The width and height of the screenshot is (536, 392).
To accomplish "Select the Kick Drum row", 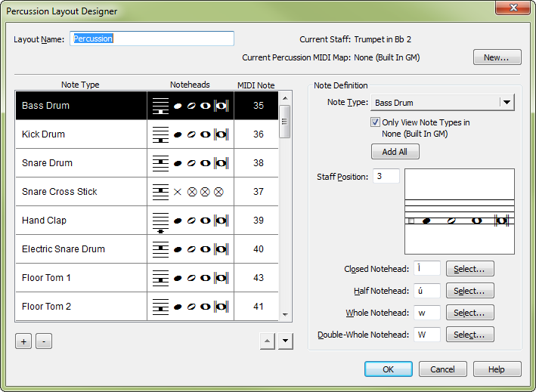I will [x=81, y=134].
